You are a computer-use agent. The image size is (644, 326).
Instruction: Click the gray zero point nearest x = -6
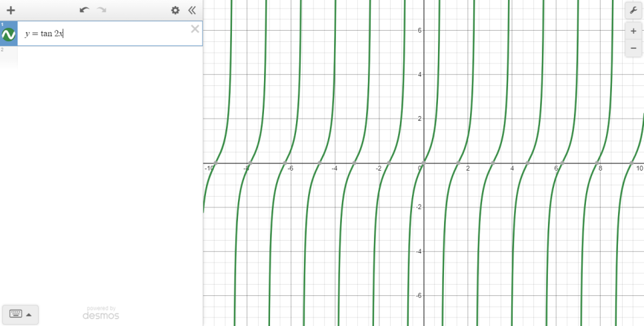coord(285,163)
